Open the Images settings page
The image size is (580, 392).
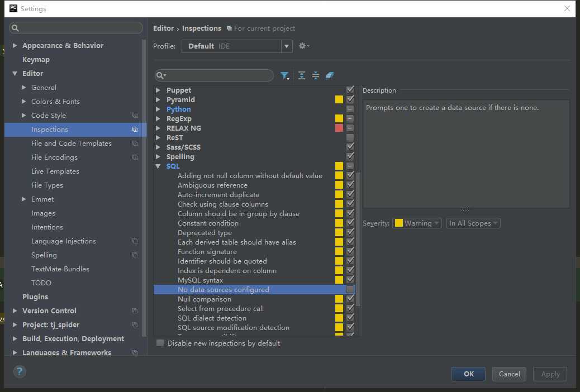click(43, 213)
